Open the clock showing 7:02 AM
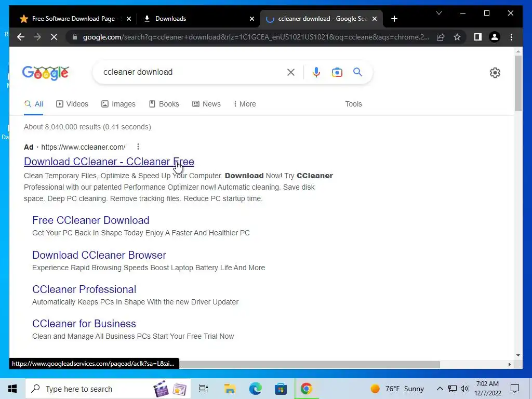The width and height of the screenshot is (532, 399). (x=487, y=389)
